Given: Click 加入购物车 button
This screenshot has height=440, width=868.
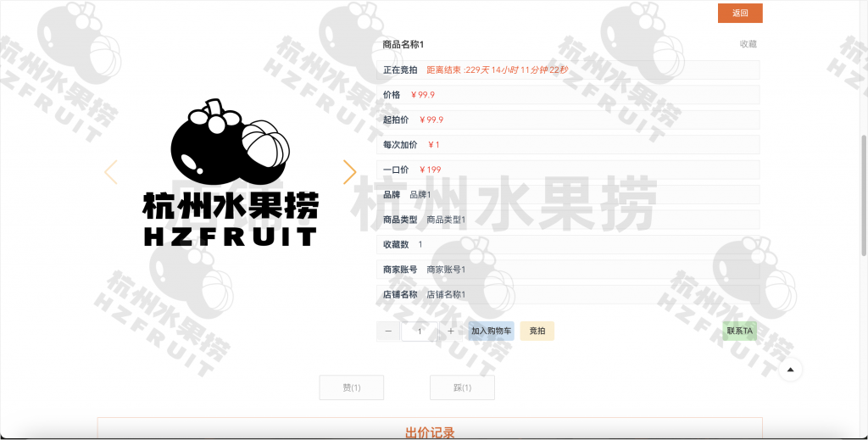Looking at the screenshot, I should pos(491,331).
